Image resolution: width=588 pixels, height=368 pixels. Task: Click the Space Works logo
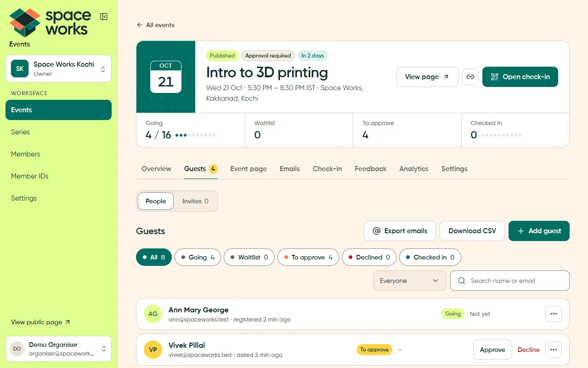tap(50, 23)
